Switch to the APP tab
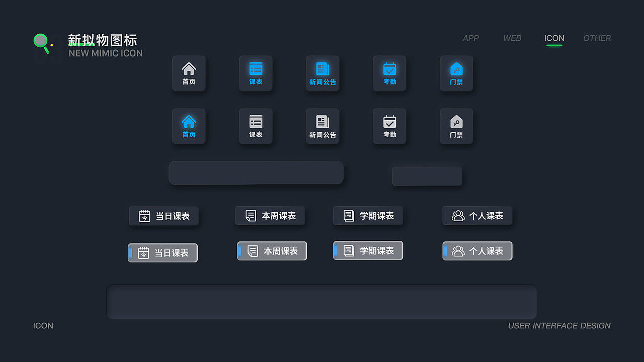The height and width of the screenshot is (362, 644). [x=471, y=38]
